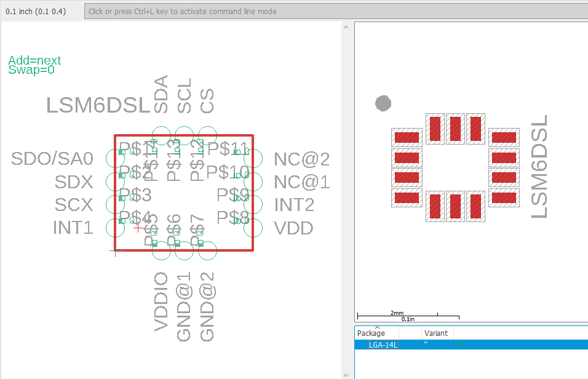Click the NC@1 pin label

pos(302,182)
